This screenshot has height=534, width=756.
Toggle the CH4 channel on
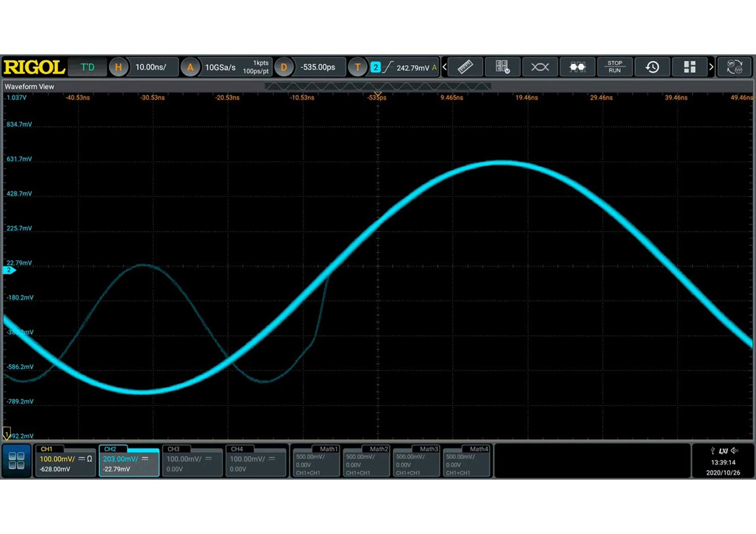point(256,460)
